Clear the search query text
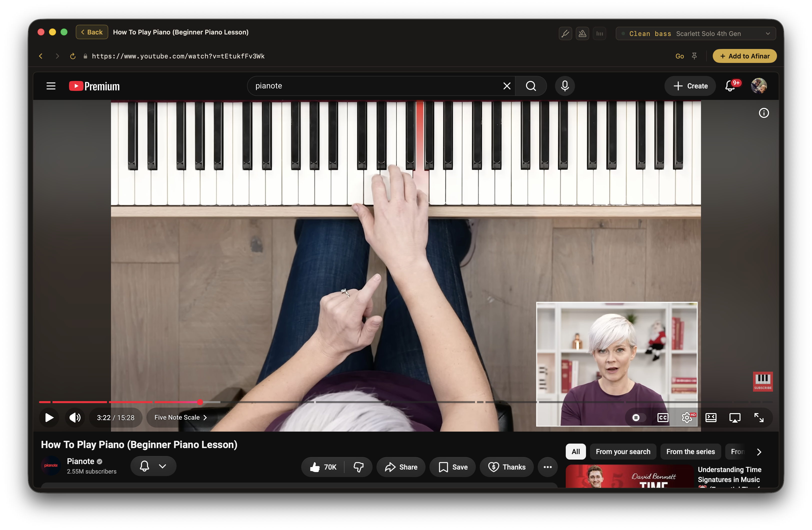Image resolution: width=812 pixels, height=530 pixels. (507, 86)
